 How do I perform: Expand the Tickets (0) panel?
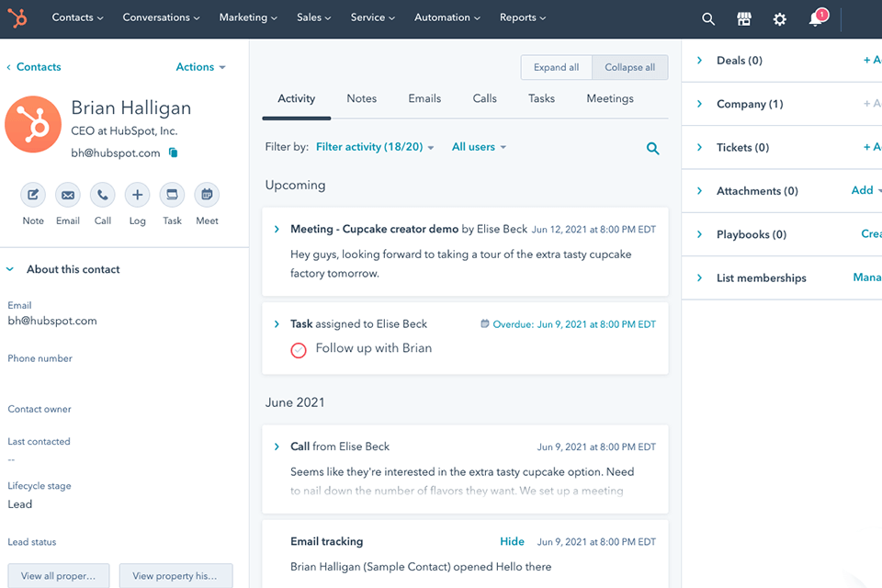[700, 147]
